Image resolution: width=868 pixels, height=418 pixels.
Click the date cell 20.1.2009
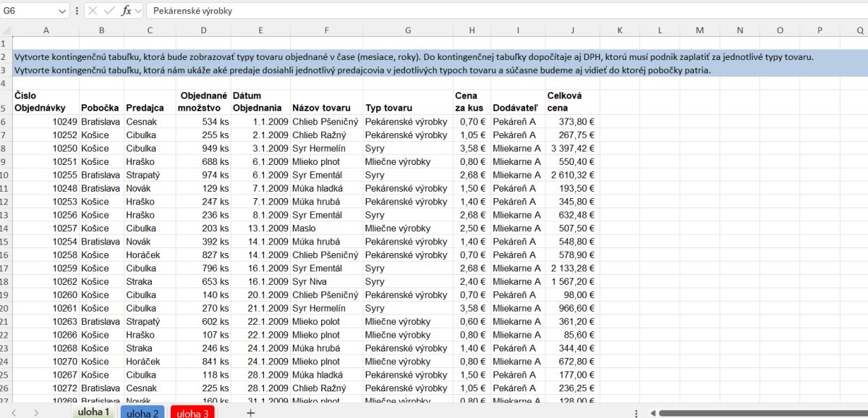pos(260,294)
